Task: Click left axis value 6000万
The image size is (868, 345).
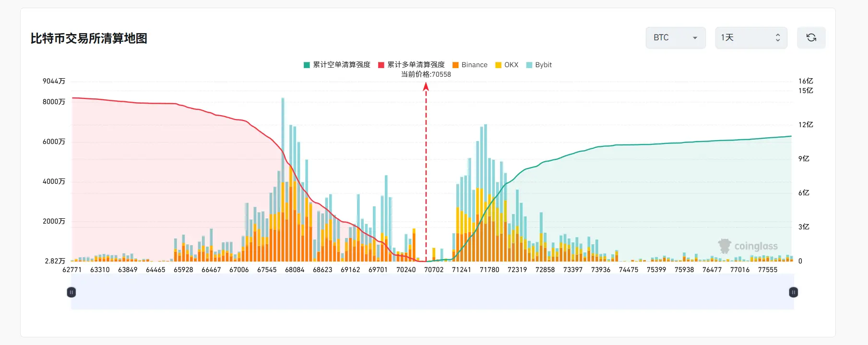Action: [x=54, y=142]
